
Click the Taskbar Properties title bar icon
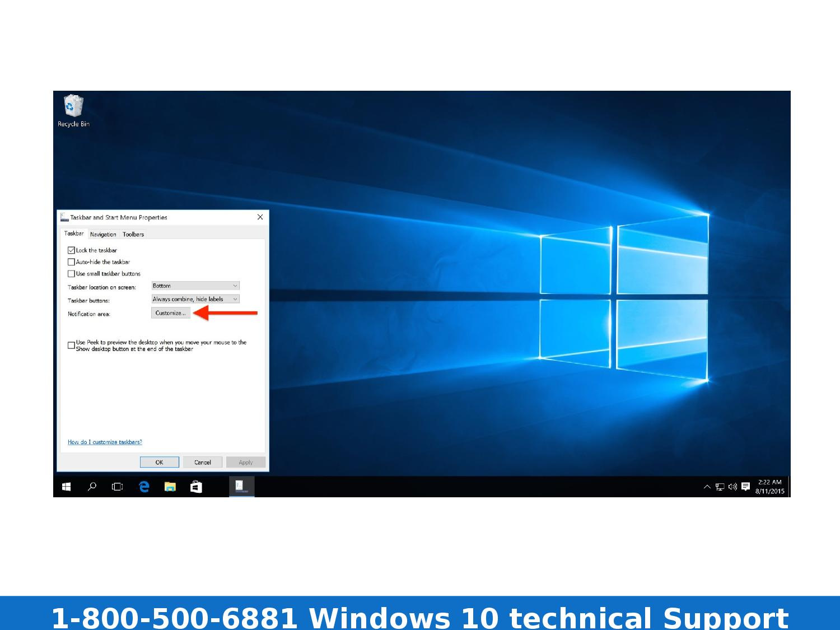pyautogui.click(x=64, y=217)
